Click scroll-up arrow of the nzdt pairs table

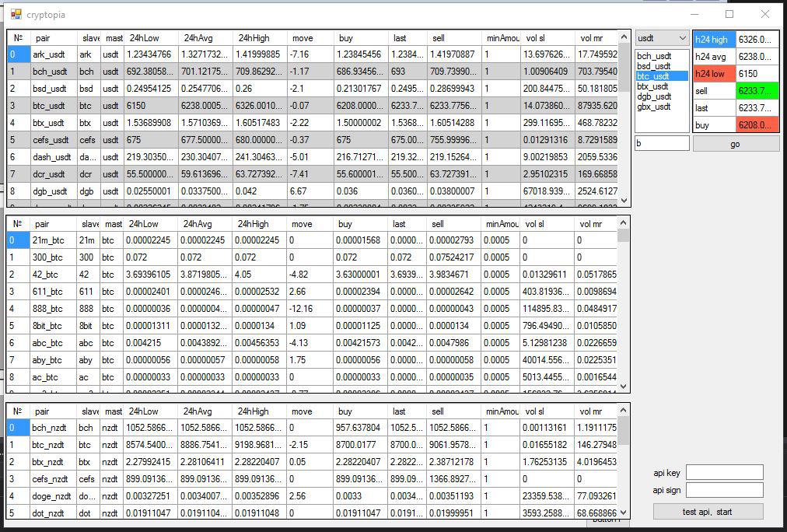click(624, 411)
